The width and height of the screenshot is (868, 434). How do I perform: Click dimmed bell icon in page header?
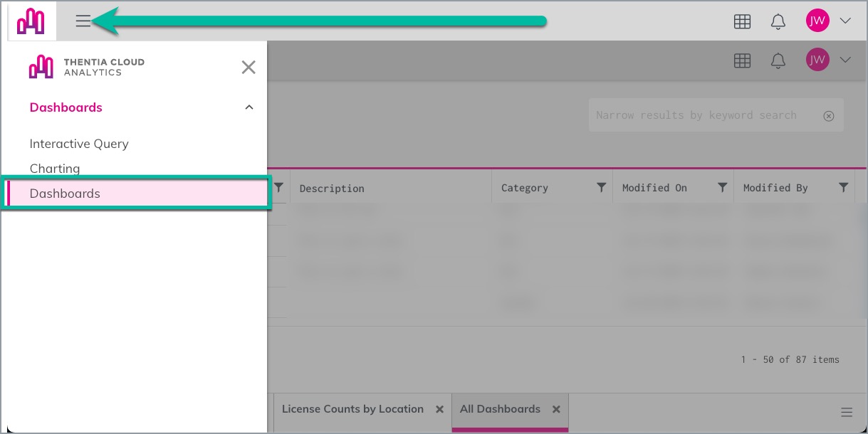click(x=778, y=60)
